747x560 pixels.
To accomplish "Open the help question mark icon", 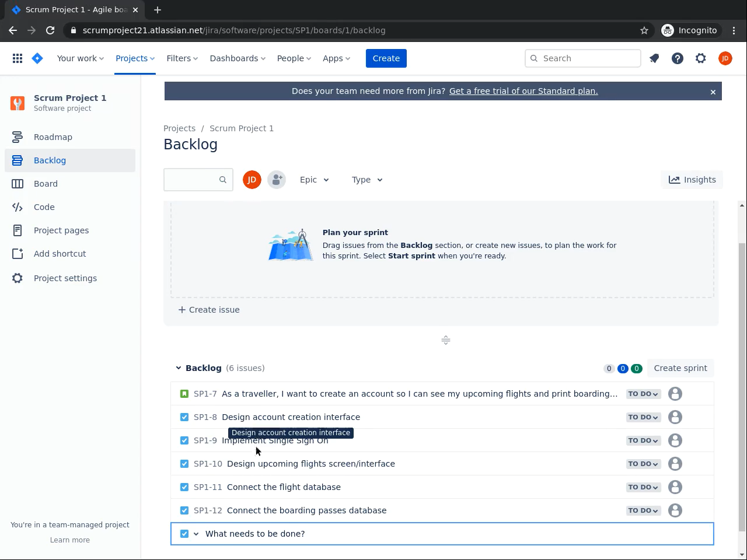I will pyautogui.click(x=678, y=58).
